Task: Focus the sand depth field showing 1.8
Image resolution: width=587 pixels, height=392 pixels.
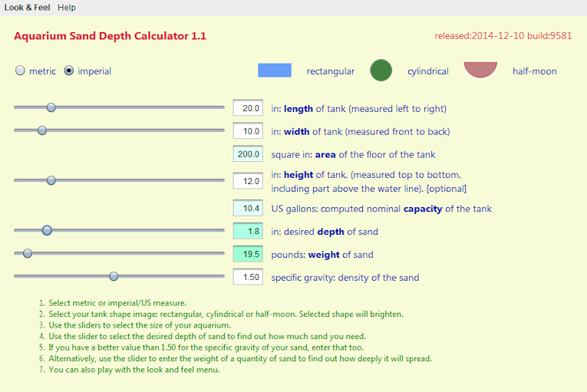Action: (x=248, y=232)
